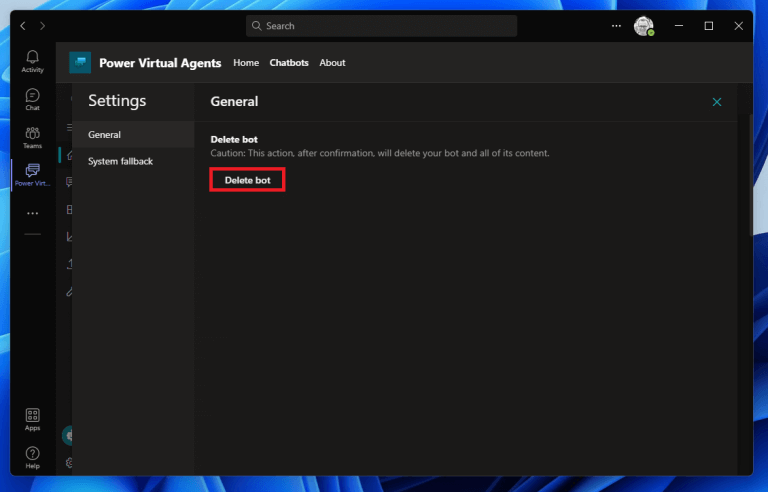The width and height of the screenshot is (768, 492).
Task: Click the vertical scrollbar on right edge
Action: point(751,175)
